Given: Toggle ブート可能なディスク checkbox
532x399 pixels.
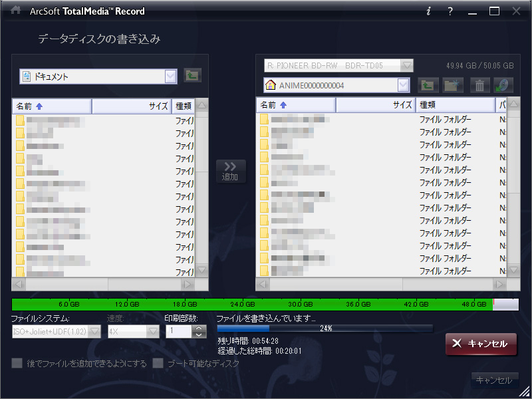Looking at the screenshot, I should 158,363.
